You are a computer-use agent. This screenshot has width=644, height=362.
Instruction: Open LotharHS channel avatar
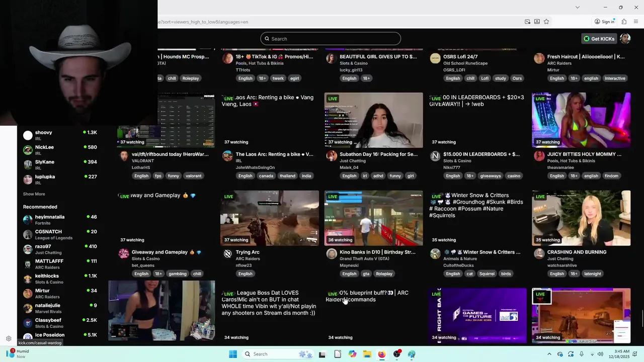124,155
